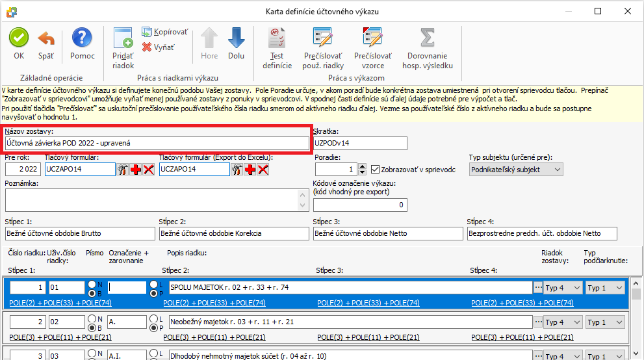Open Pomoc help icon
The width and height of the screenshot is (644, 360).
coord(83,38)
